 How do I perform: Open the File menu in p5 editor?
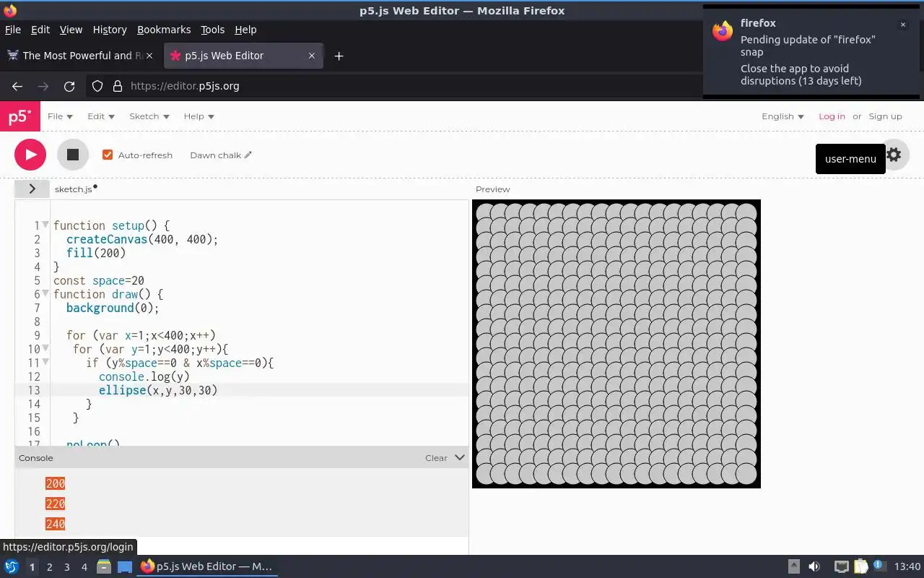(x=60, y=116)
